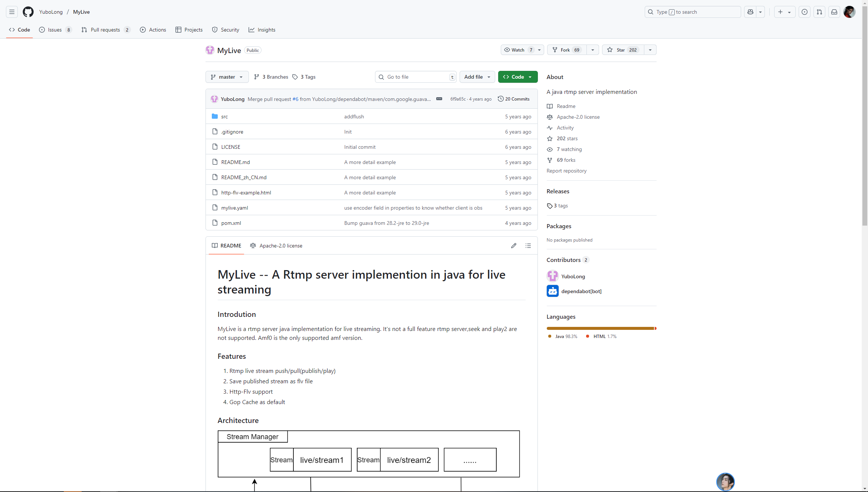The width and height of the screenshot is (868, 492).
Task: View the 3 Tags link
Action: click(x=304, y=77)
